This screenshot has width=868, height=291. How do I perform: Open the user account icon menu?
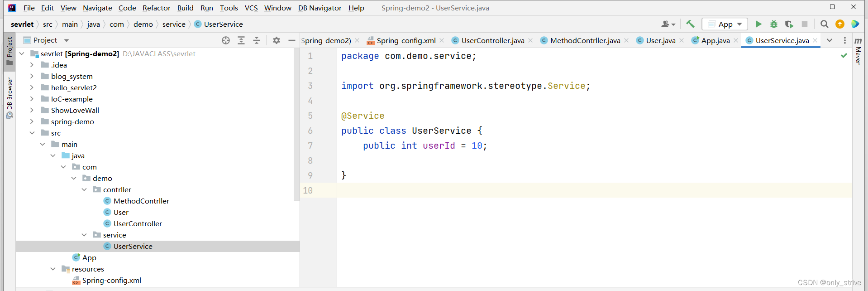click(668, 24)
